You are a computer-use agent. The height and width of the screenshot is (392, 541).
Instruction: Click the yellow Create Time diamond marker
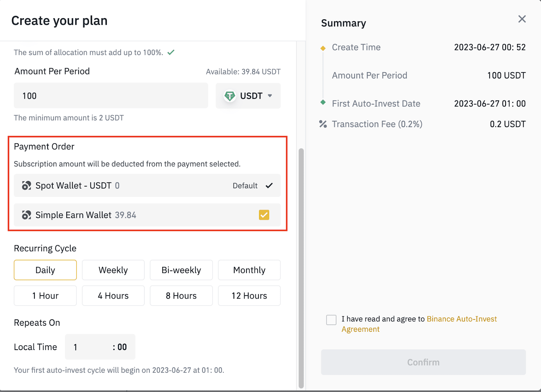(323, 48)
